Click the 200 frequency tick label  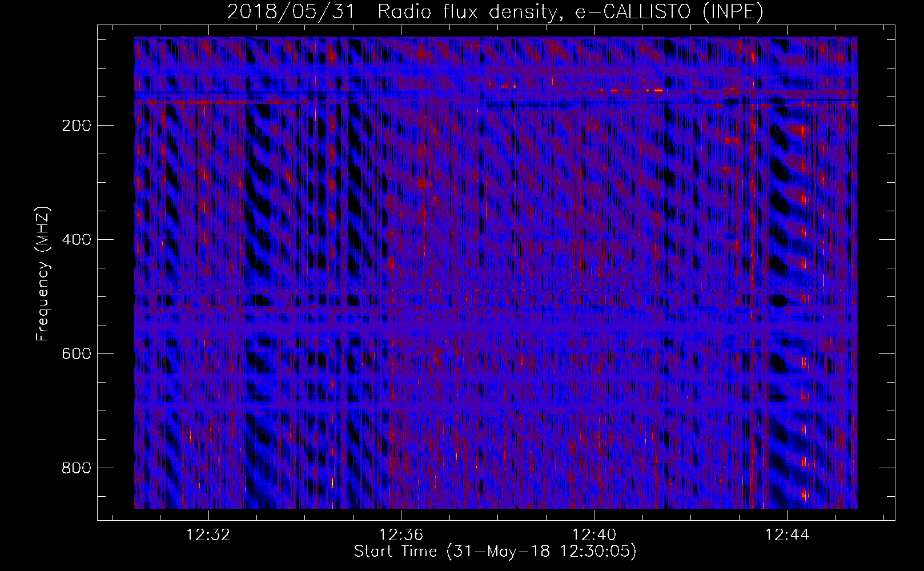76,126
